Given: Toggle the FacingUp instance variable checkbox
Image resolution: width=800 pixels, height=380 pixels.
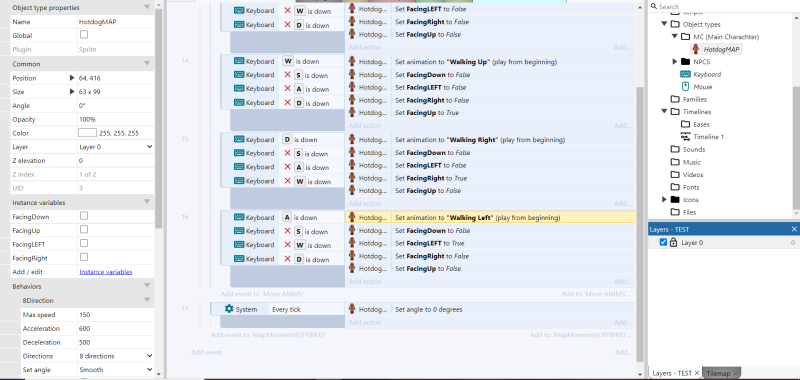Looking at the screenshot, I should 84,230.
